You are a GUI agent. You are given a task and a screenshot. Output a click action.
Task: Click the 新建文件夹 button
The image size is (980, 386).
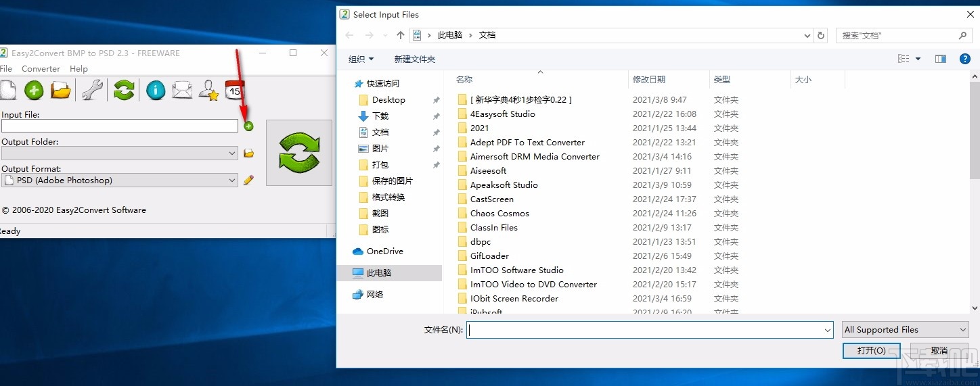click(x=414, y=59)
